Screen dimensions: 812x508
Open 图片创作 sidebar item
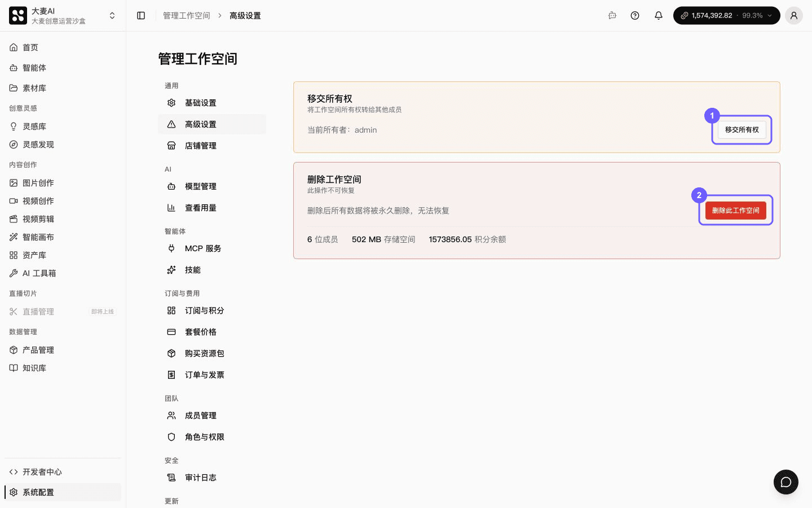coord(63,183)
